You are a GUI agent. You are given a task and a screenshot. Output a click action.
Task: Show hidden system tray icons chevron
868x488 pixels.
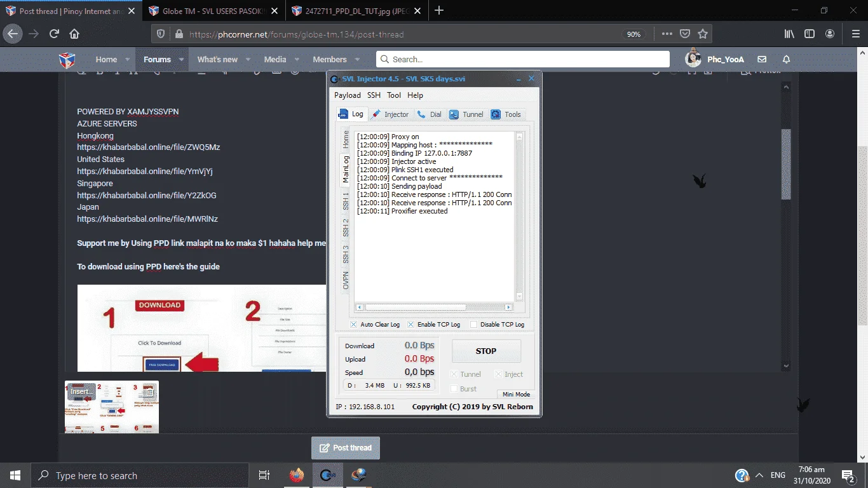[759, 475]
